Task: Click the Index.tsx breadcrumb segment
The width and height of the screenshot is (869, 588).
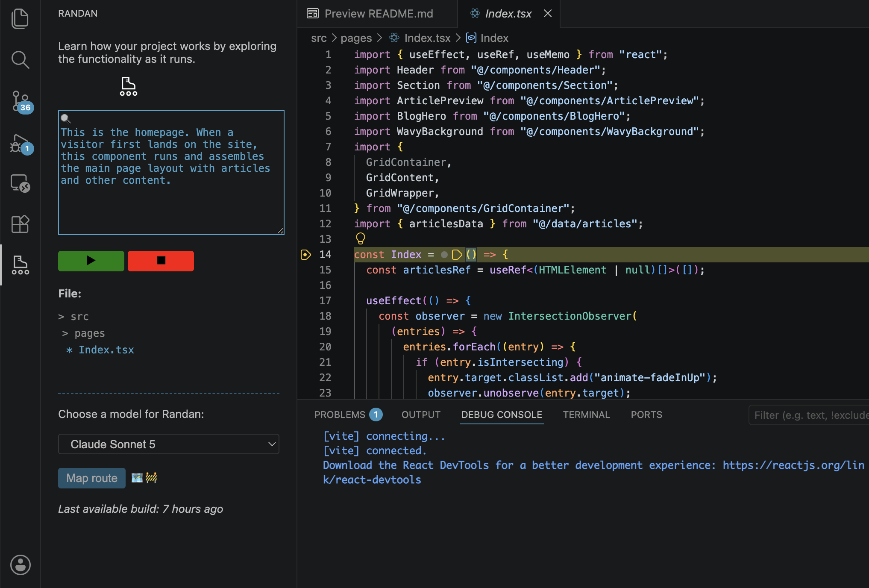Action: (427, 38)
